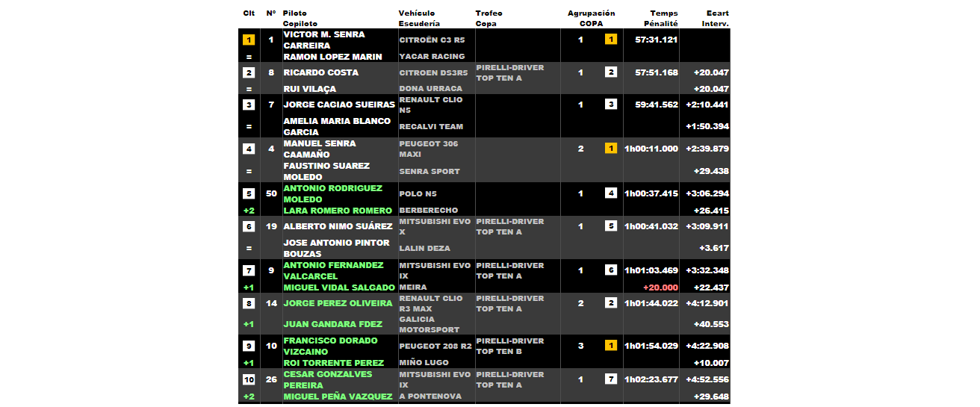Select driver Manuel Senra Caamaño
Image resolution: width=980 pixels, height=407 pixels.
click(x=320, y=149)
